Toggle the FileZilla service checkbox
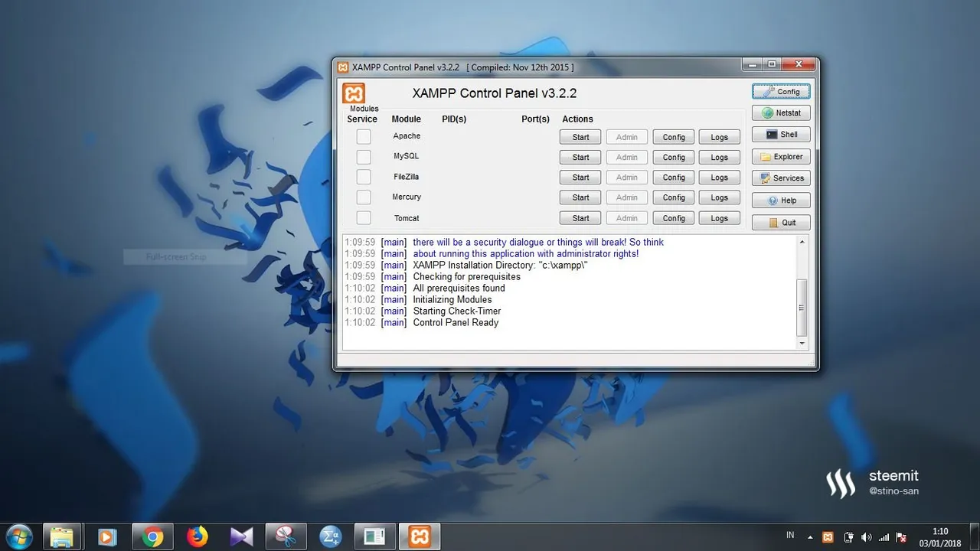Screen dimensions: 980x551 364,177
